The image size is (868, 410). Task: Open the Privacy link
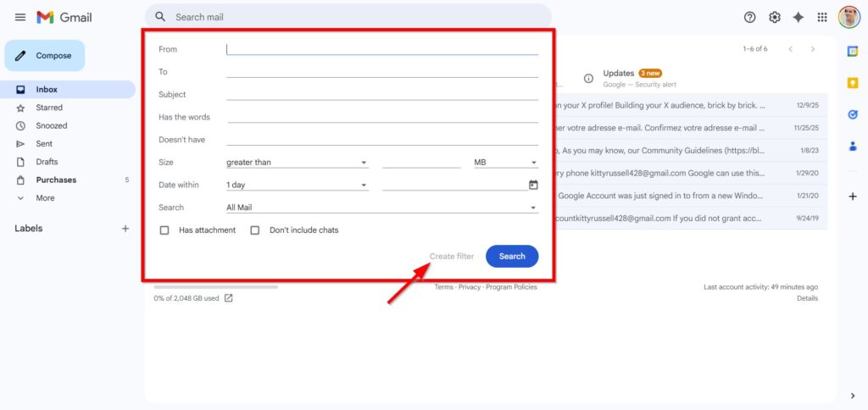(x=470, y=287)
